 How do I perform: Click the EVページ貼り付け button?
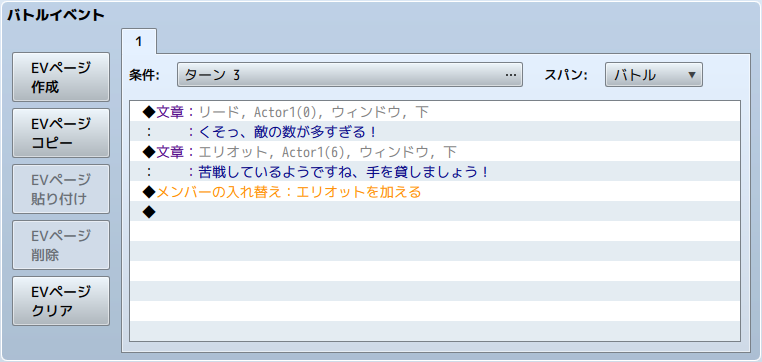(61, 189)
